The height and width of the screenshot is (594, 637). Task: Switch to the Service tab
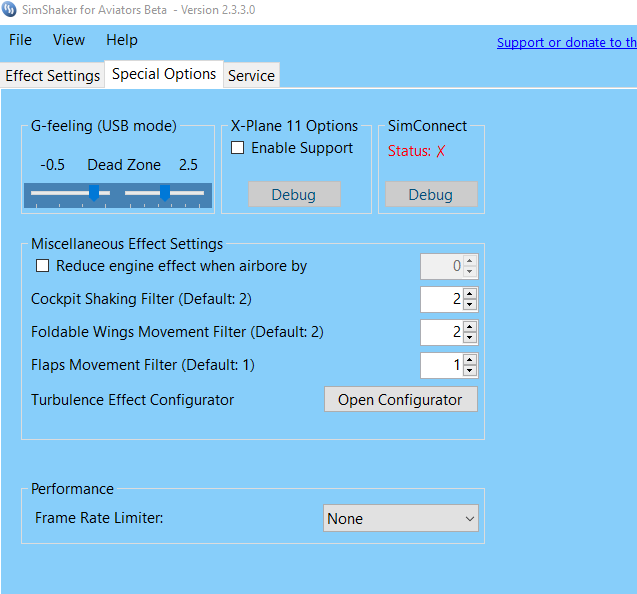click(251, 76)
